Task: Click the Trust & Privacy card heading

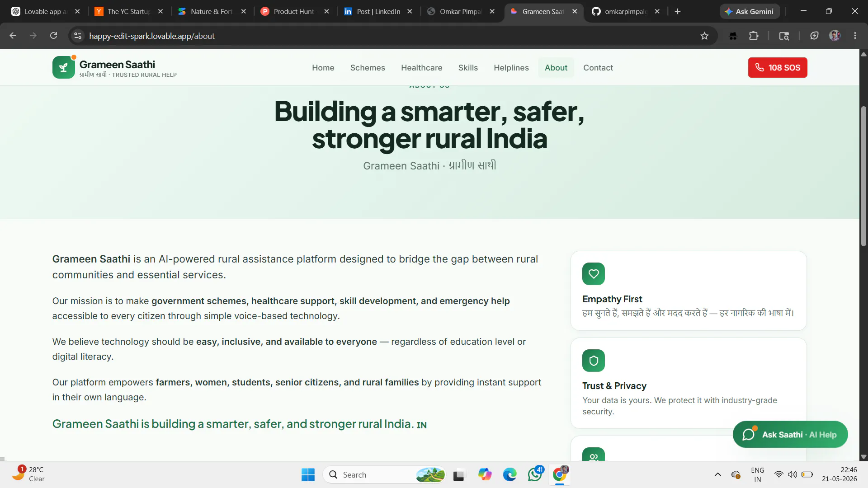Action: 614,386
